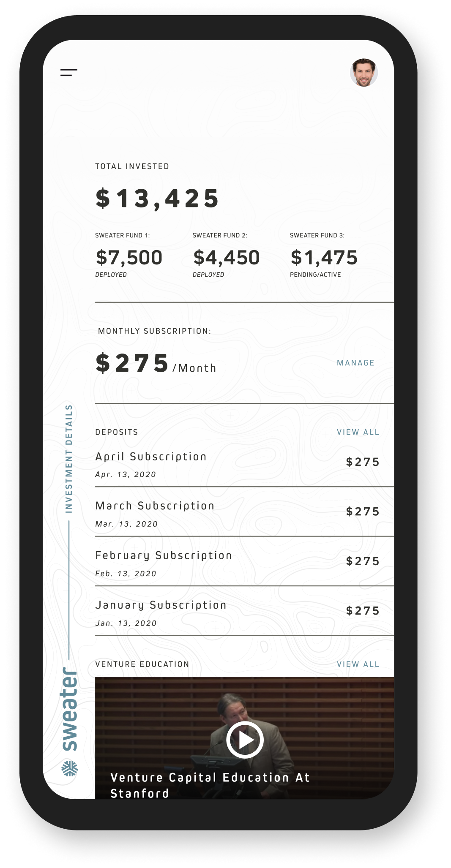The image size is (451, 868).
Task: Select Sweater Fund 1 amount $7,500
Action: pyautogui.click(x=129, y=258)
